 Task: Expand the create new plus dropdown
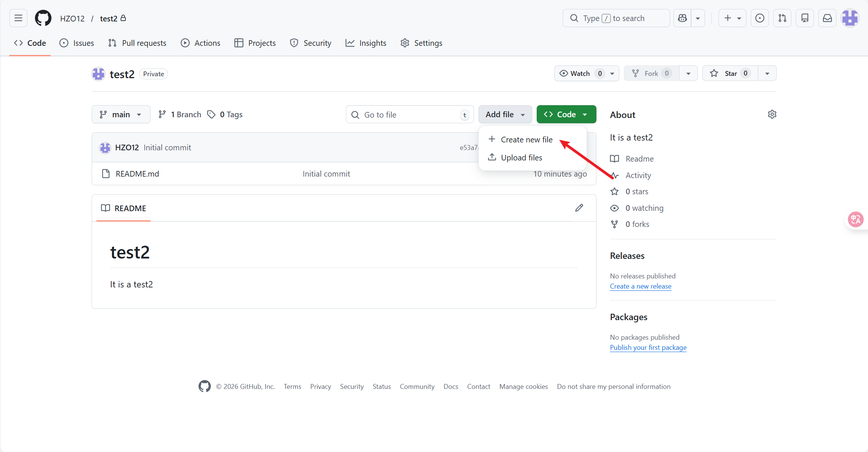point(732,18)
